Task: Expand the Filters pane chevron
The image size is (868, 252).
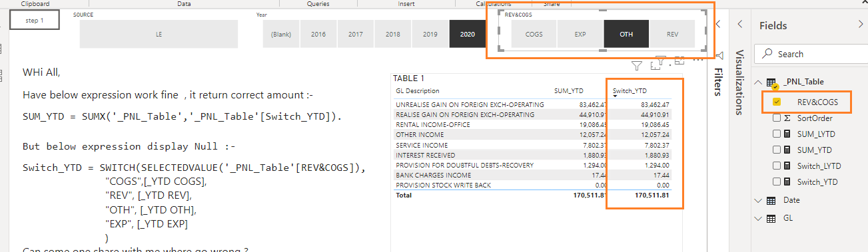Action: (x=718, y=25)
